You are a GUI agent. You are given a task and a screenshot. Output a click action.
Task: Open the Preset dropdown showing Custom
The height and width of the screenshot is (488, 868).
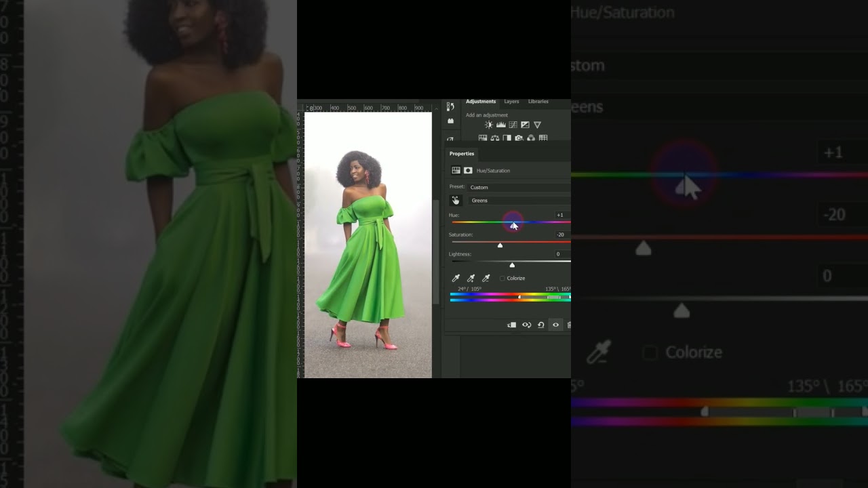pos(519,187)
